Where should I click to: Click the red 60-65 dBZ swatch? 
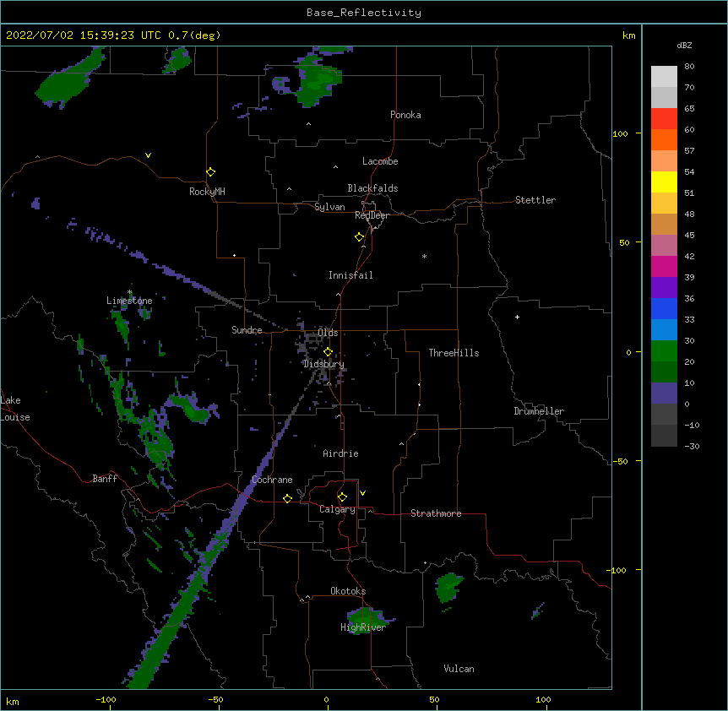664,119
